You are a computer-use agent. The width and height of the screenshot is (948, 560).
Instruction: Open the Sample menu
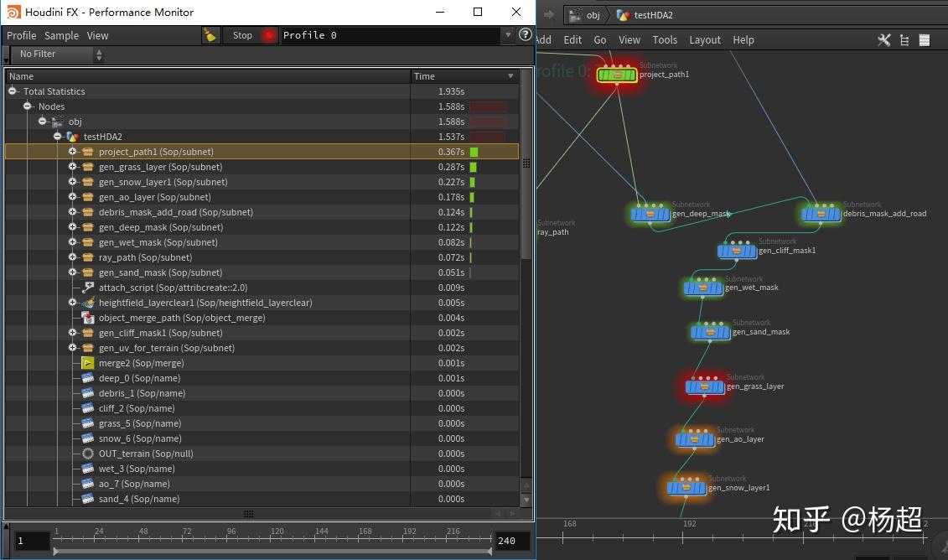(61, 35)
